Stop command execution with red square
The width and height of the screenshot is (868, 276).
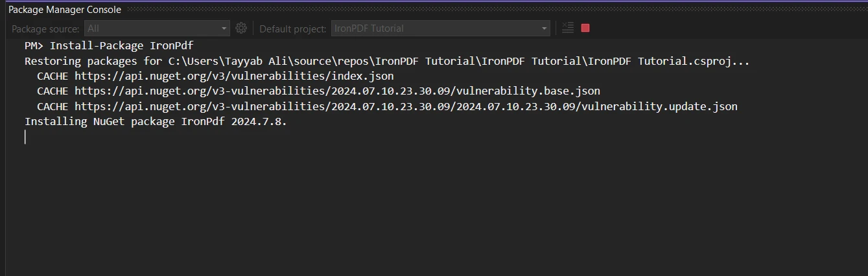tap(585, 28)
